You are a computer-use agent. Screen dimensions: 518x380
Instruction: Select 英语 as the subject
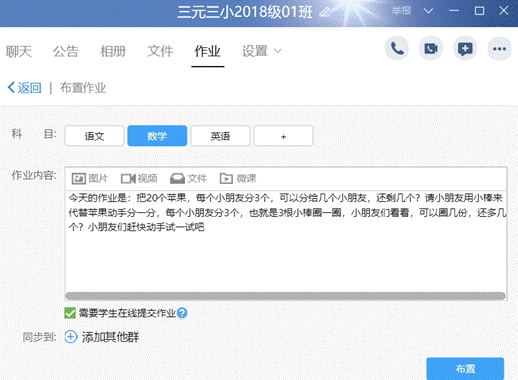[x=220, y=136]
